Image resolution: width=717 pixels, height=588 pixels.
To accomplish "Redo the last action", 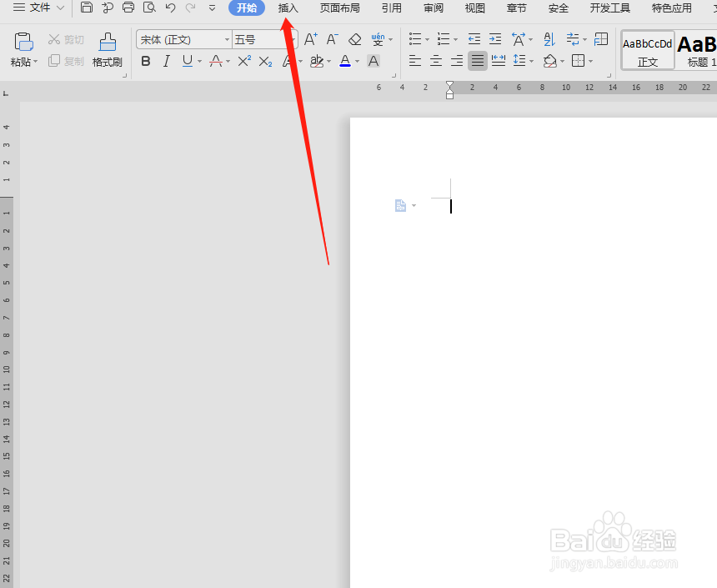I will tap(191, 8).
